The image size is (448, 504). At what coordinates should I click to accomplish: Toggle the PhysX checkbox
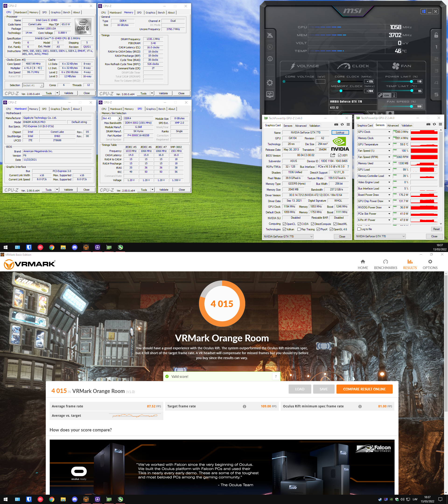tap(318, 229)
